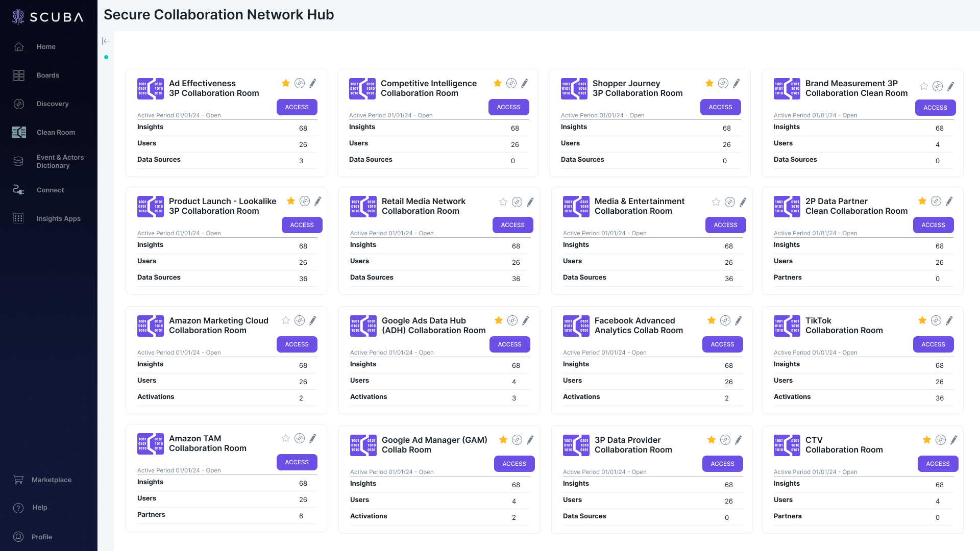
Task: Click Active Period text on 3P Data Provider
Action: click(605, 472)
